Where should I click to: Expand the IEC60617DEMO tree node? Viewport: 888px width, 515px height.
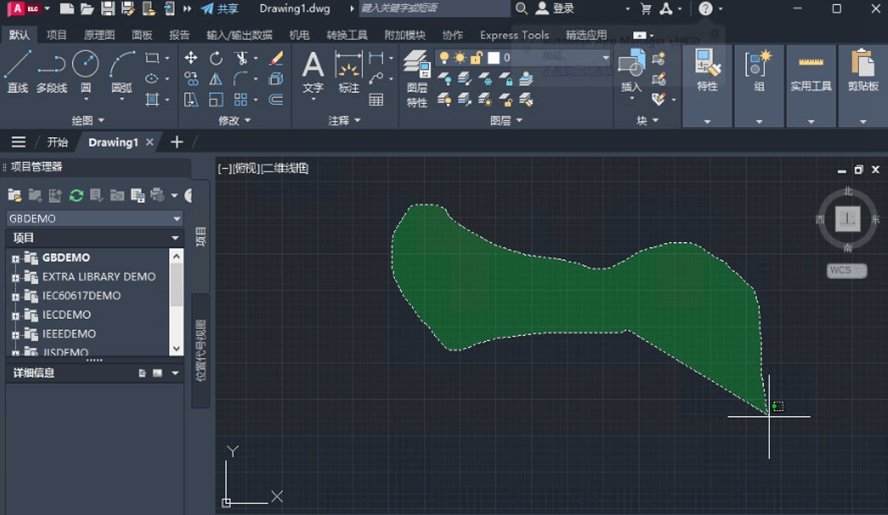click(15, 296)
